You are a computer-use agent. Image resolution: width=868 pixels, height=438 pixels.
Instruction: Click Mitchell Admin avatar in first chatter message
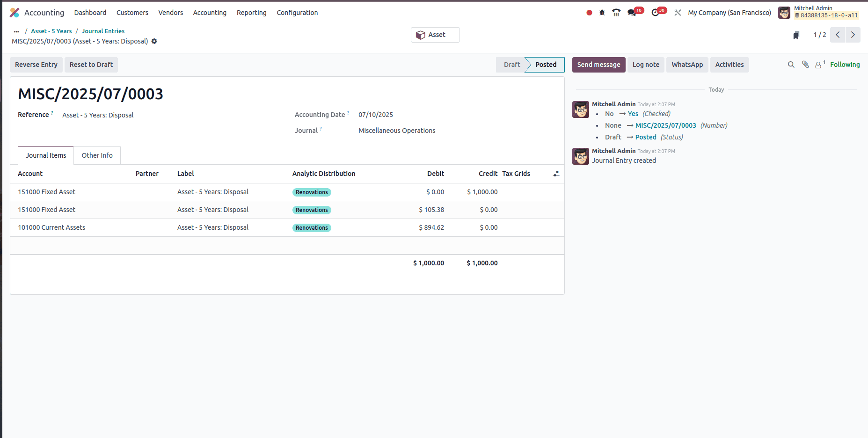pyautogui.click(x=581, y=109)
